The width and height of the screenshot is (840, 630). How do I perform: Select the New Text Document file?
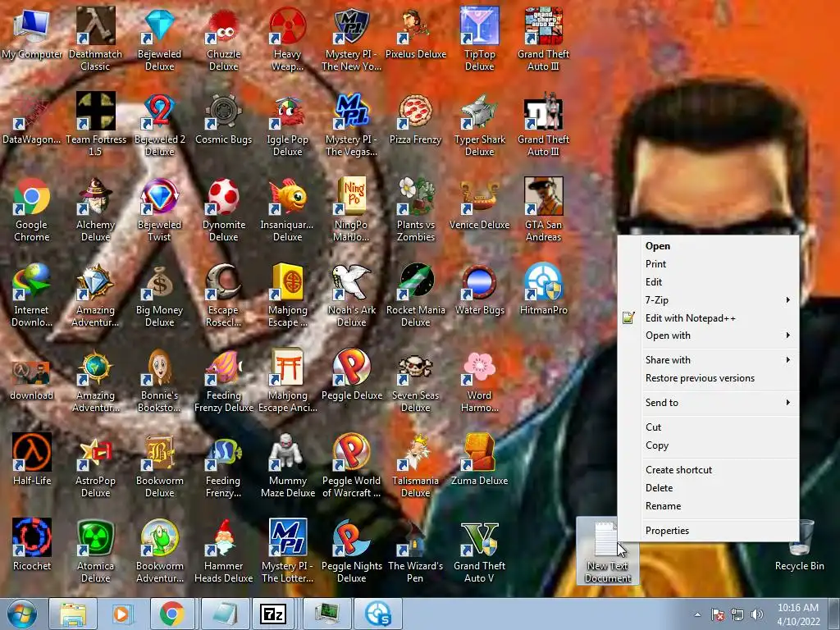pyautogui.click(x=608, y=550)
